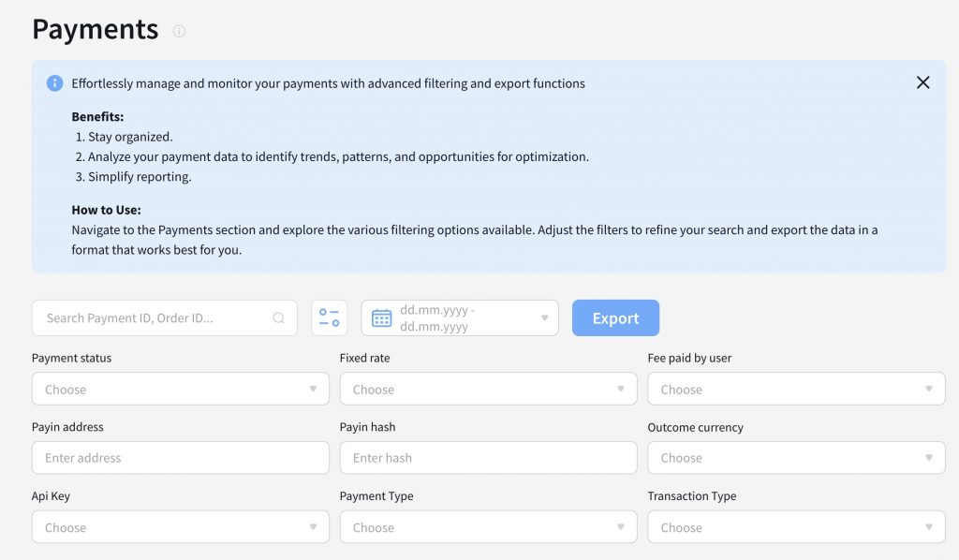Screen dimensions: 959x560
Task: Click the Export button
Action: (615, 317)
